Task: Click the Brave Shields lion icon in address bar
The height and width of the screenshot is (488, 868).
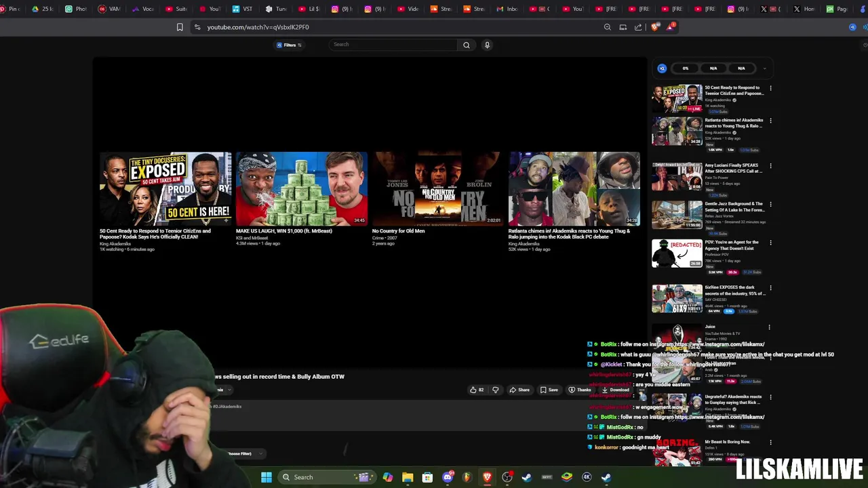Action: 654,27
